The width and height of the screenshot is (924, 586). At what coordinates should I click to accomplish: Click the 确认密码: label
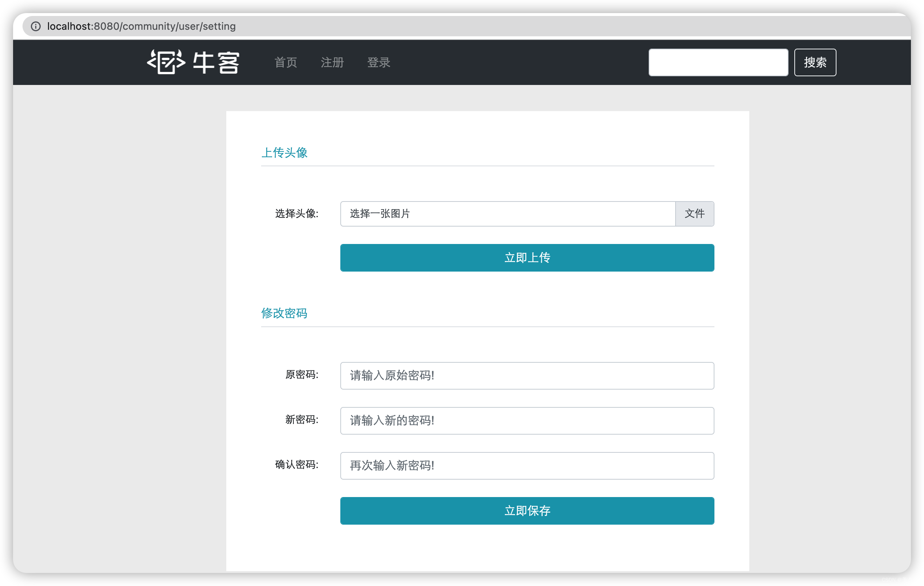297,465
